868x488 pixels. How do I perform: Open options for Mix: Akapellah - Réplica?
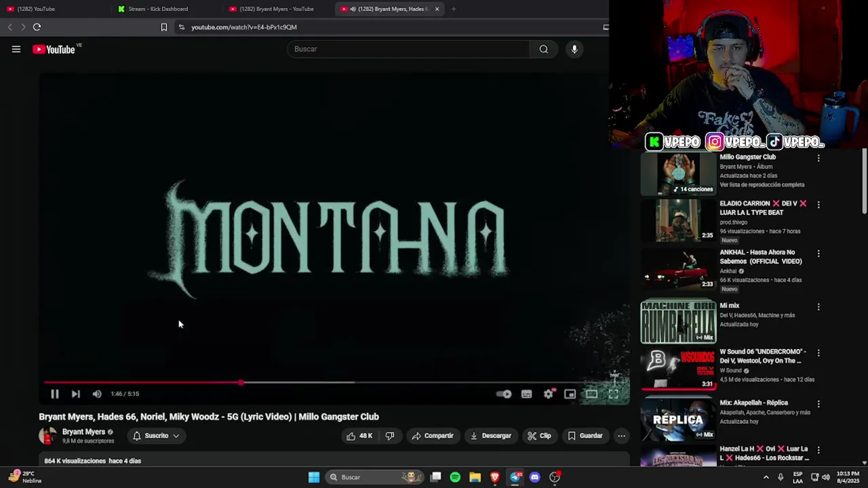point(818,404)
